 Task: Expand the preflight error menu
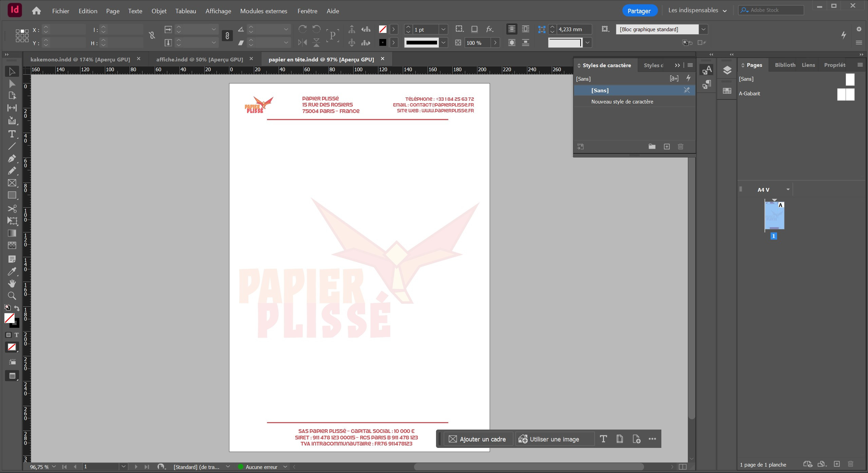285,467
